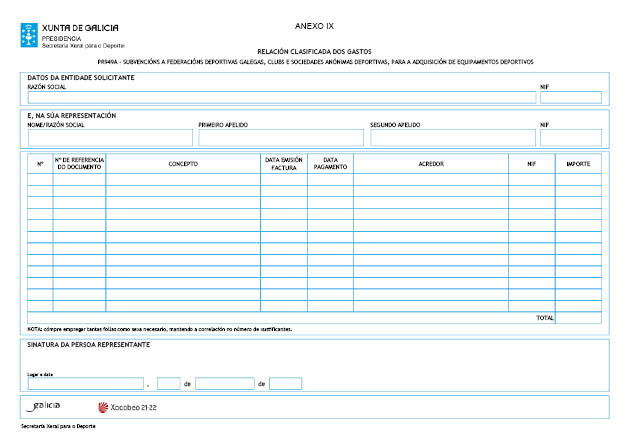Click the Primeiro Apelido input field
The width and height of the screenshot is (629, 439).
click(x=280, y=137)
